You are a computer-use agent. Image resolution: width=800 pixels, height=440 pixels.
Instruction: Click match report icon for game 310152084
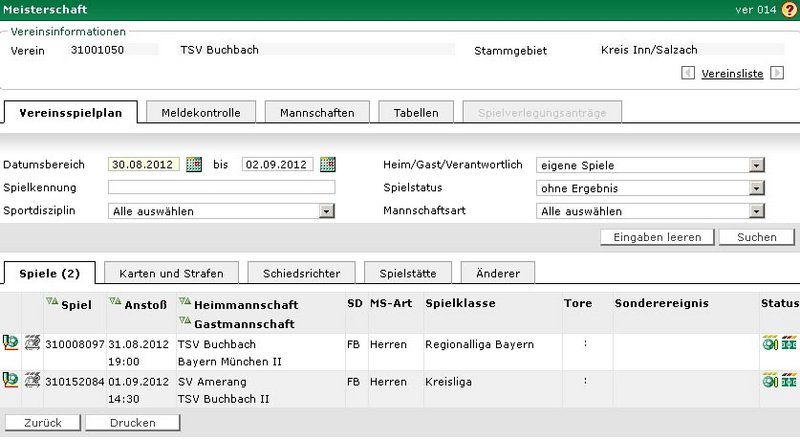pos(32,379)
